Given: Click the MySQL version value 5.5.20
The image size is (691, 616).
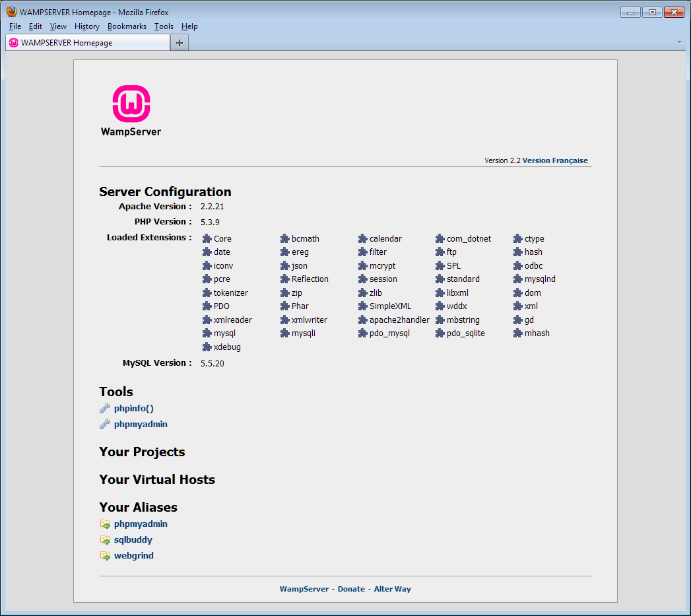Looking at the screenshot, I should (213, 363).
